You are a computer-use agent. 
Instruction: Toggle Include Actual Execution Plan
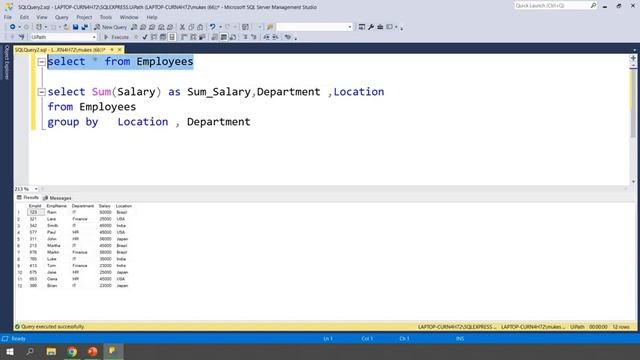pos(184,37)
